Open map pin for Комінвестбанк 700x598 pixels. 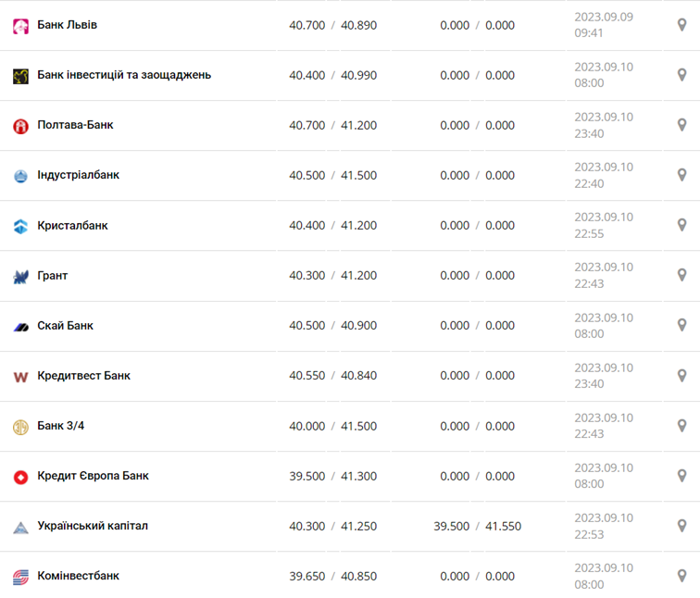682,576
